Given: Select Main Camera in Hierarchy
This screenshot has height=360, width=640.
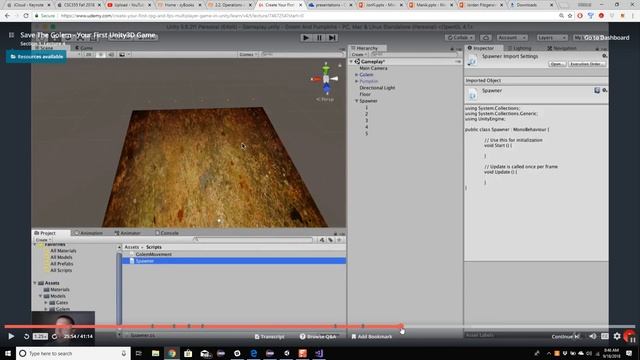Looking at the screenshot, I should [373, 68].
